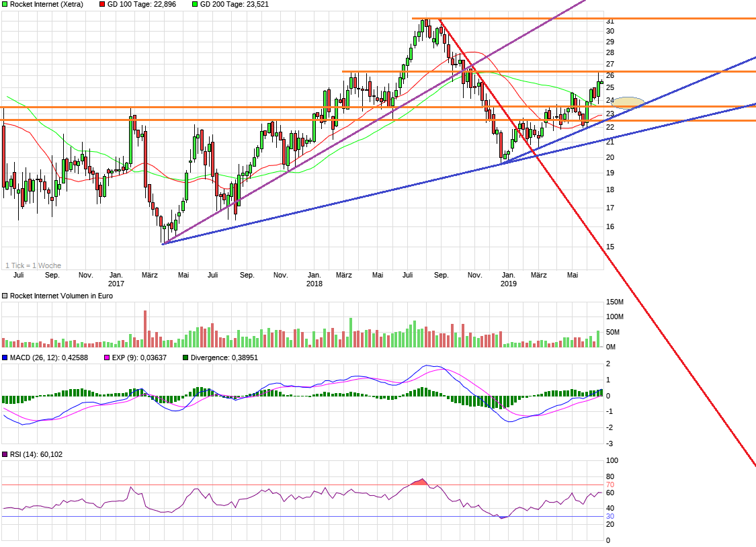
Task: Click the red 70 RSI threshold label
Action: tap(610, 485)
